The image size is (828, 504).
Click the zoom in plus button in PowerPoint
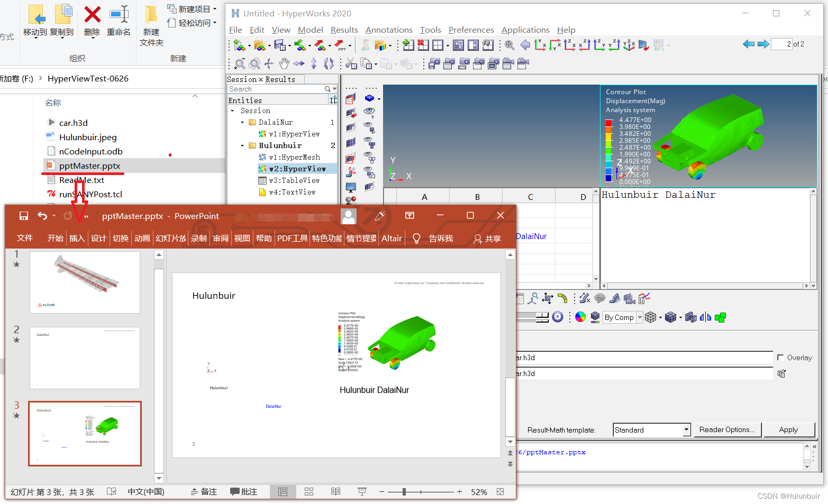click(459, 492)
